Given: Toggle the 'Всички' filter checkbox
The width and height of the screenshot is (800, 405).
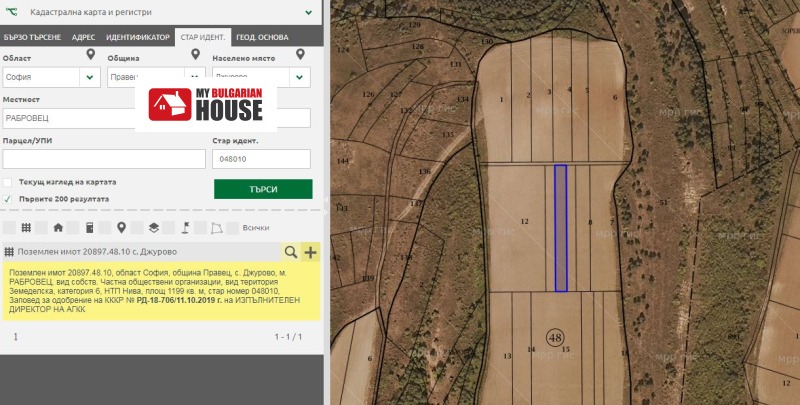Looking at the screenshot, I should (x=233, y=227).
